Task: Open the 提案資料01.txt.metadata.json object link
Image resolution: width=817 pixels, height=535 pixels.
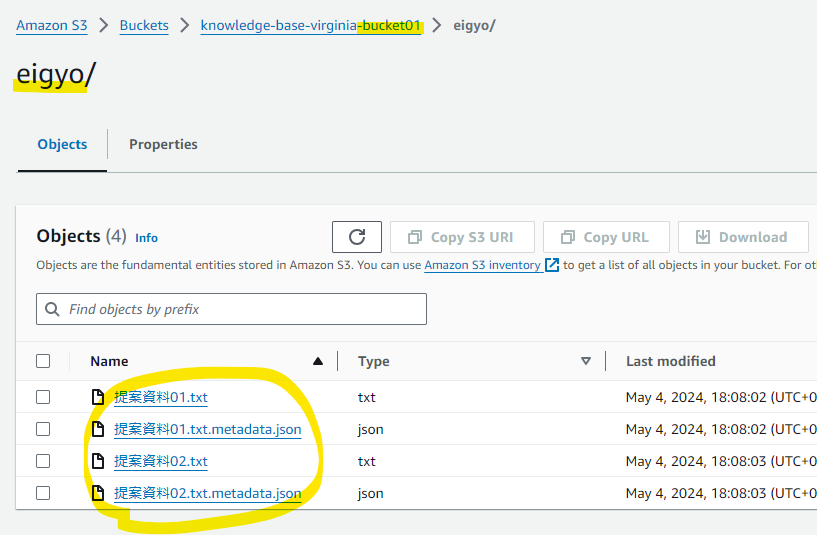Action: pyautogui.click(x=207, y=430)
